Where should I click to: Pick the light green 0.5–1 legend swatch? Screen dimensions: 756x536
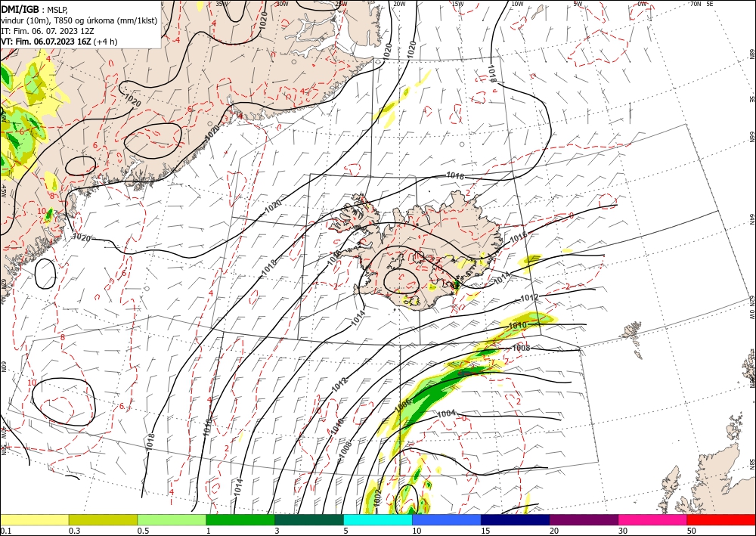pyautogui.click(x=172, y=519)
